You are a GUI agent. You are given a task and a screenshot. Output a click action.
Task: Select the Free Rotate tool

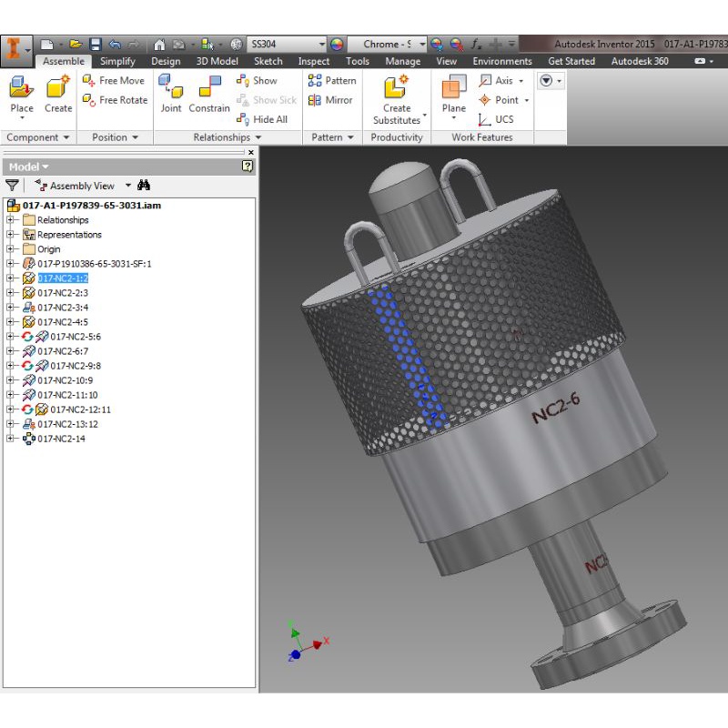(x=115, y=100)
